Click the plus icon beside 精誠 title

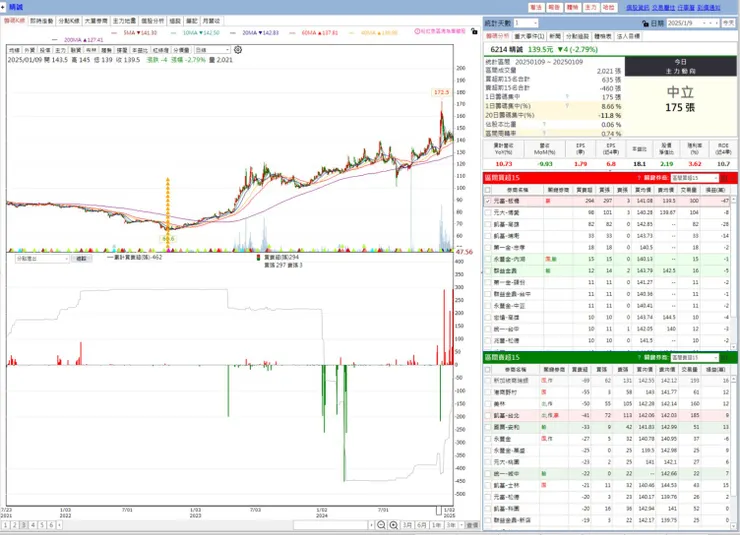[3, 7]
